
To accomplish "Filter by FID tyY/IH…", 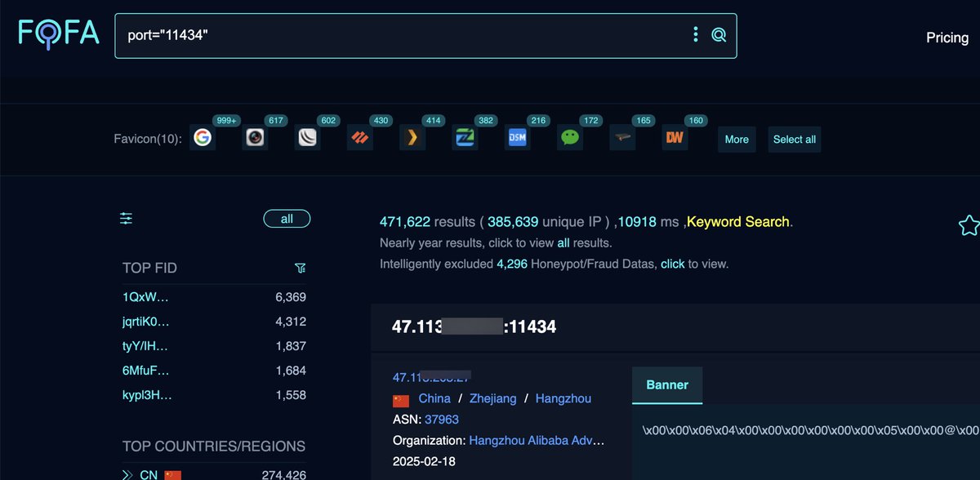I will (146, 346).
